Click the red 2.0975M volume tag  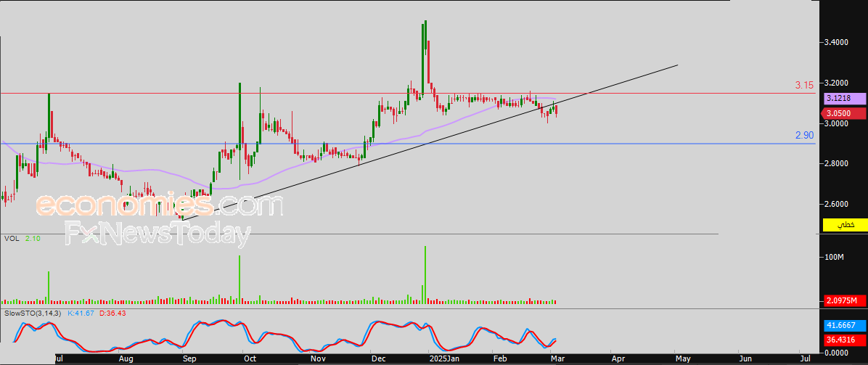845,300
